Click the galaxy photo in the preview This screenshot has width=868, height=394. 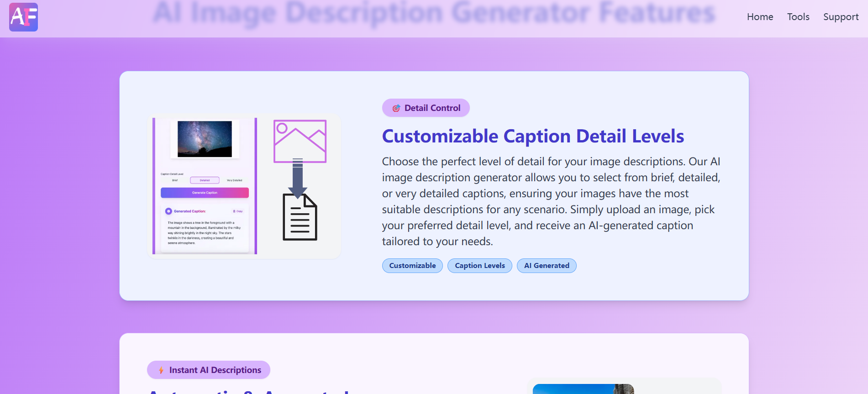click(205, 139)
